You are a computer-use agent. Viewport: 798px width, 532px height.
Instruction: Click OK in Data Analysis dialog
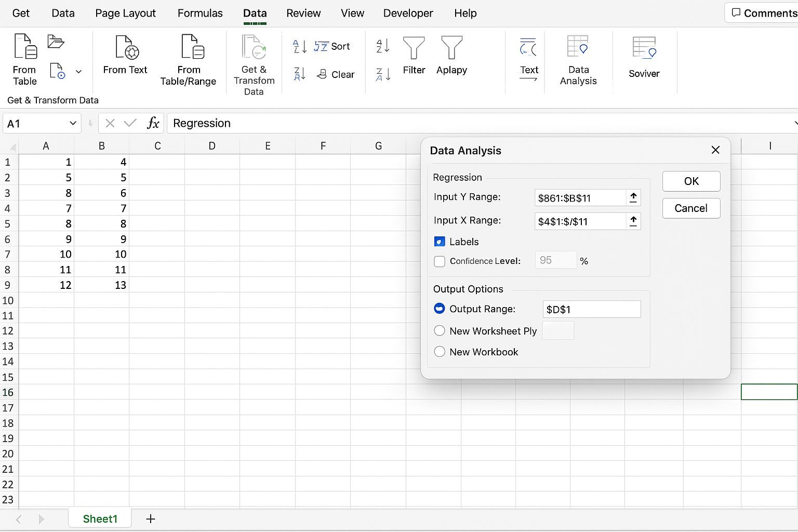tap(691, 181)
